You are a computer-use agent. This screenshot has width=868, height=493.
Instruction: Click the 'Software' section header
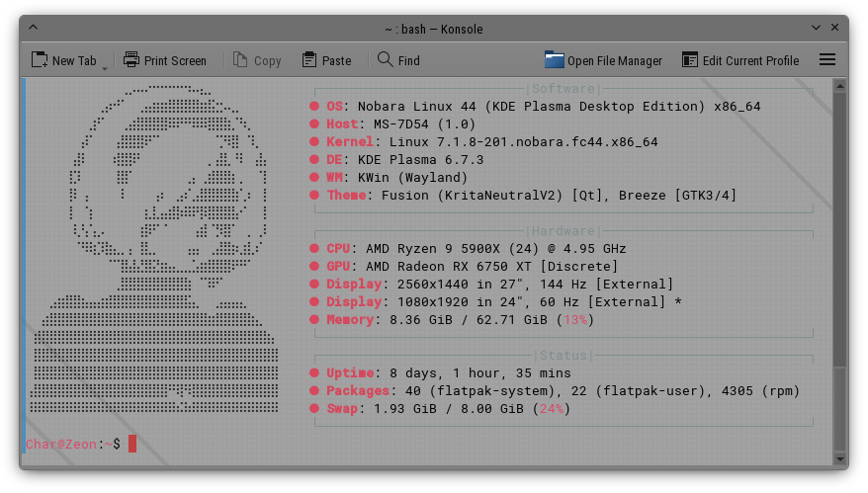tap(563, 89)
